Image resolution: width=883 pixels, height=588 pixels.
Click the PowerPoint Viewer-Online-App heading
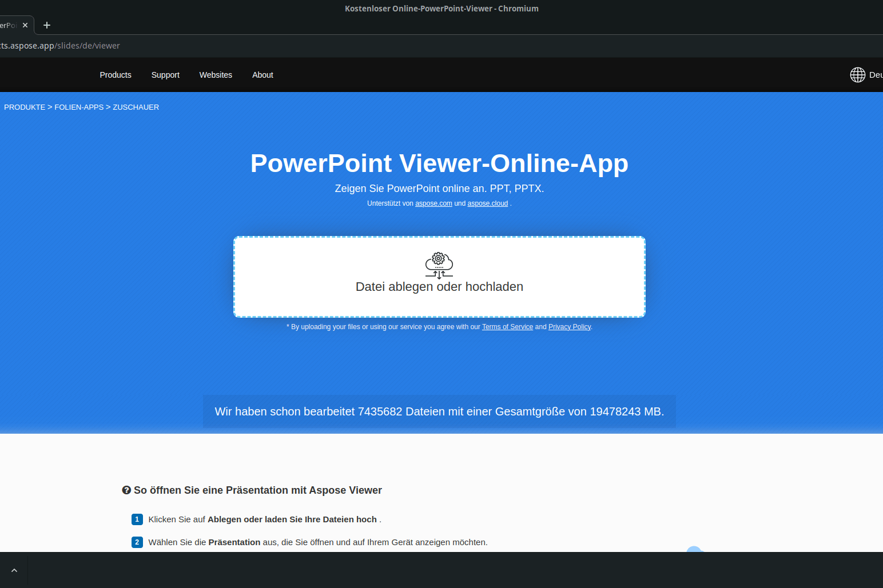tap(439, 163)
